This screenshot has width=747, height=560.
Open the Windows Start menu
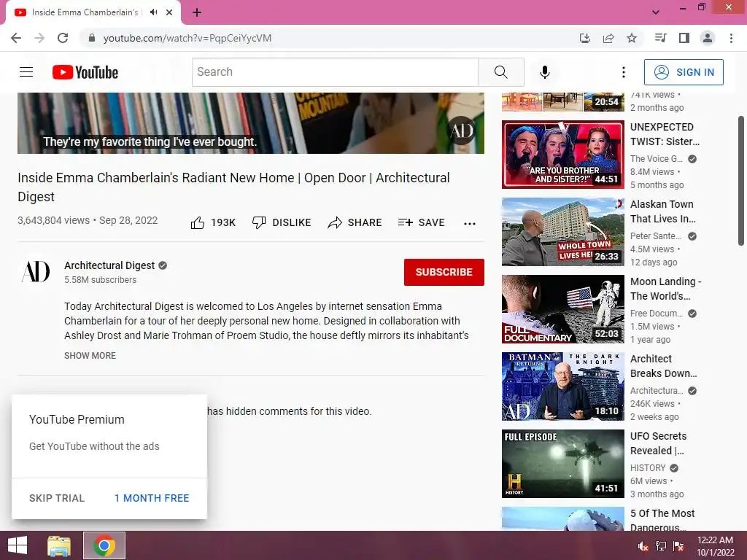click(18, 545)
